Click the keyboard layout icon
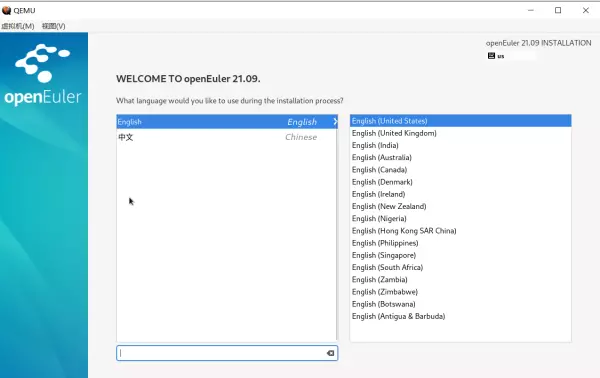The image size is (600, 378). 491,56
